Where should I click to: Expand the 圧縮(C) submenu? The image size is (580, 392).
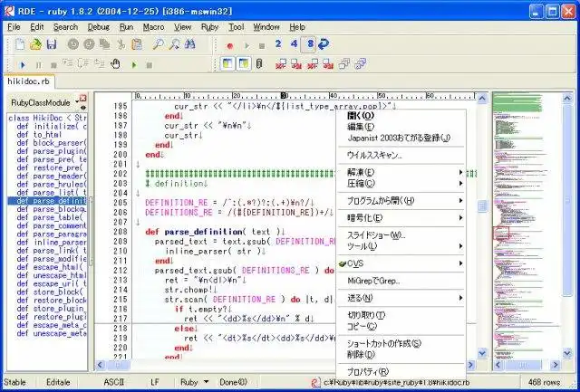point(401,184)
